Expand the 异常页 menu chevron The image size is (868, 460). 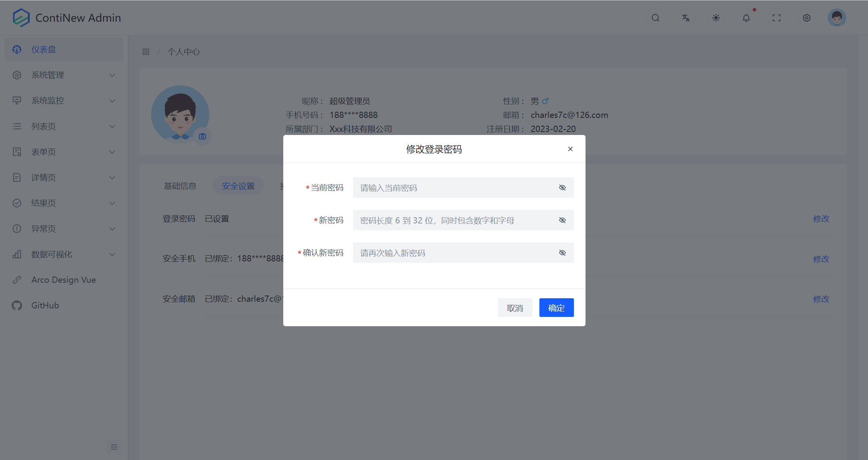tap(112, 228)
